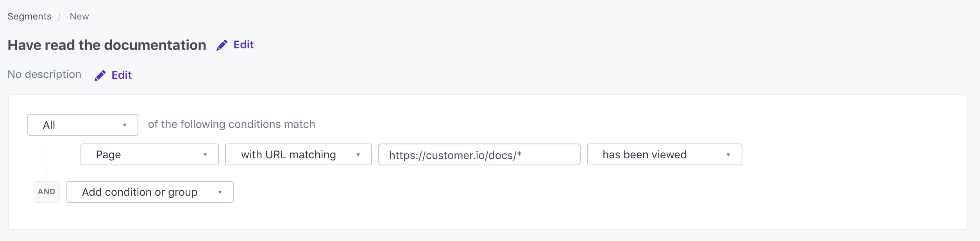The width and height of the screenshot is (980, 241).
Task: Open the Page attribute type dropdown
Action: tap(150, 154)
